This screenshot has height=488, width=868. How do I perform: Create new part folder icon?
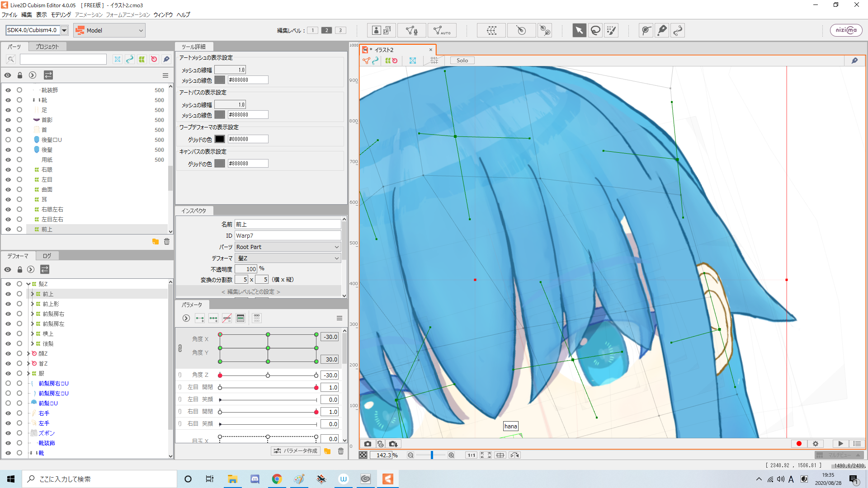coord(156,242)
